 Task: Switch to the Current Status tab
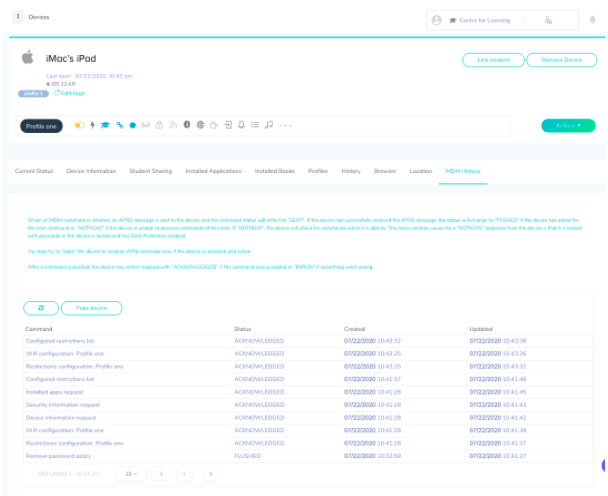coord(34,171)
